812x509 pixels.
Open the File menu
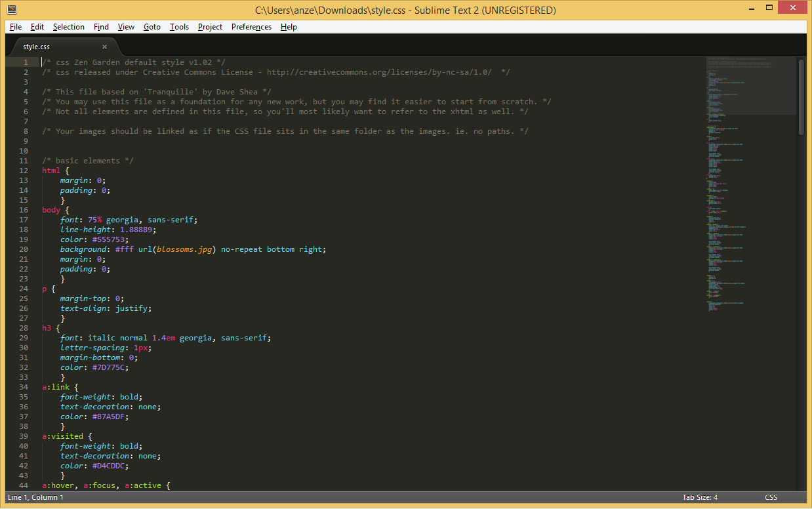(x=16, y=27)
